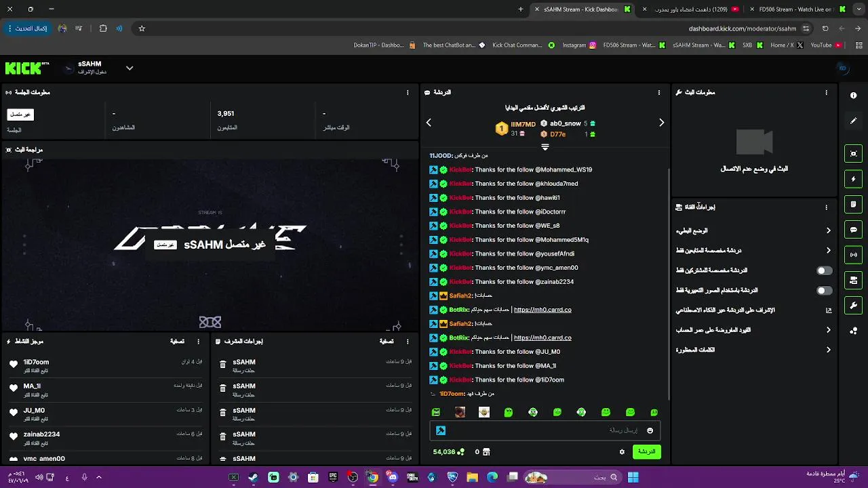Open moderator actions panel three-dot menu
This screenshot has width=868, height=488.
click(x=408, y=342)
